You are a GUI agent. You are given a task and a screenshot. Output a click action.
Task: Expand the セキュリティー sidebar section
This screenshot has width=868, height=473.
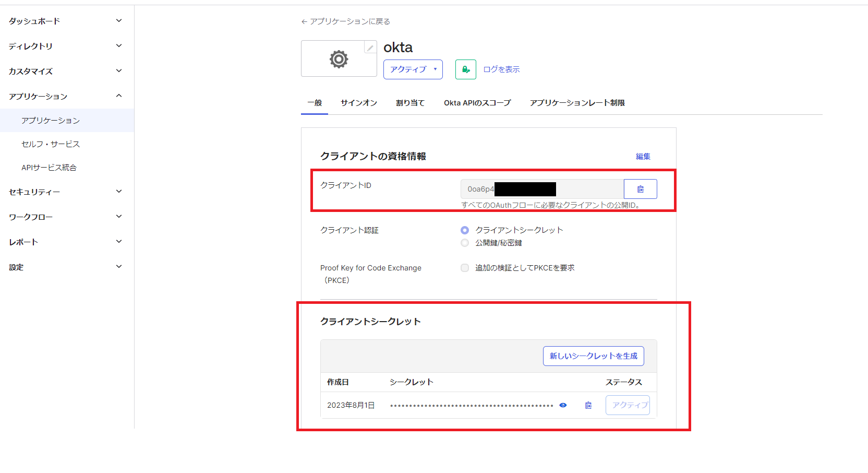(x=67, y=192)
